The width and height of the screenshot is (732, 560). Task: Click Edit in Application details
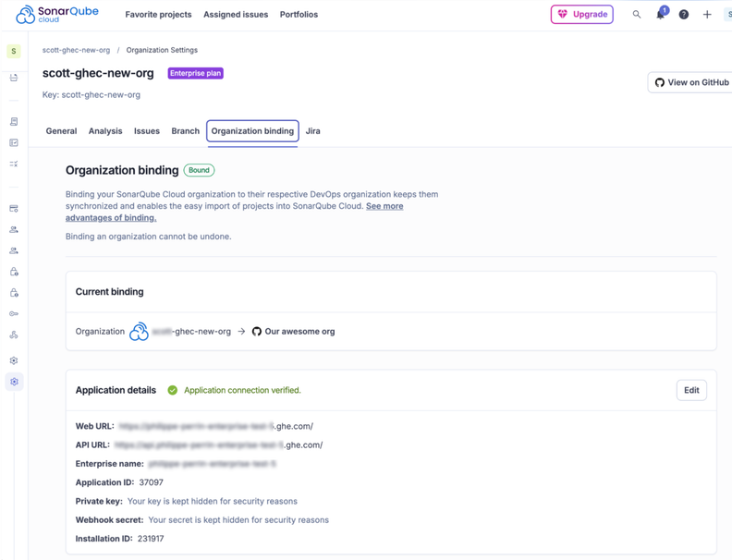click(x=691, y=390)
